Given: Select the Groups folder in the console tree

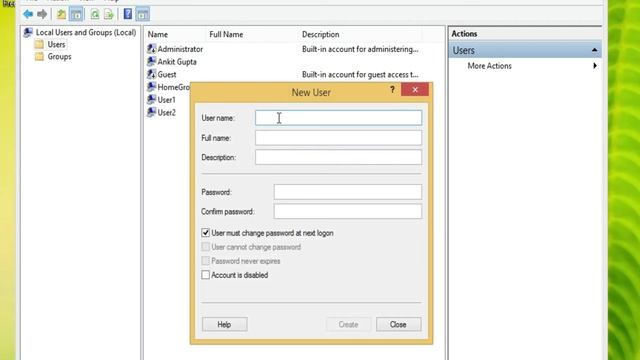Looking at the screenshot, I should coord(59,57).
